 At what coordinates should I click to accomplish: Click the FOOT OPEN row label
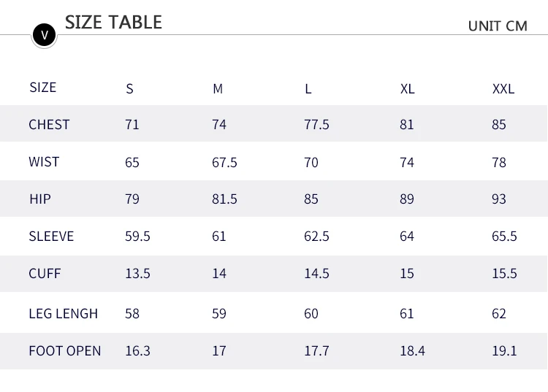(x=64, y=351)
